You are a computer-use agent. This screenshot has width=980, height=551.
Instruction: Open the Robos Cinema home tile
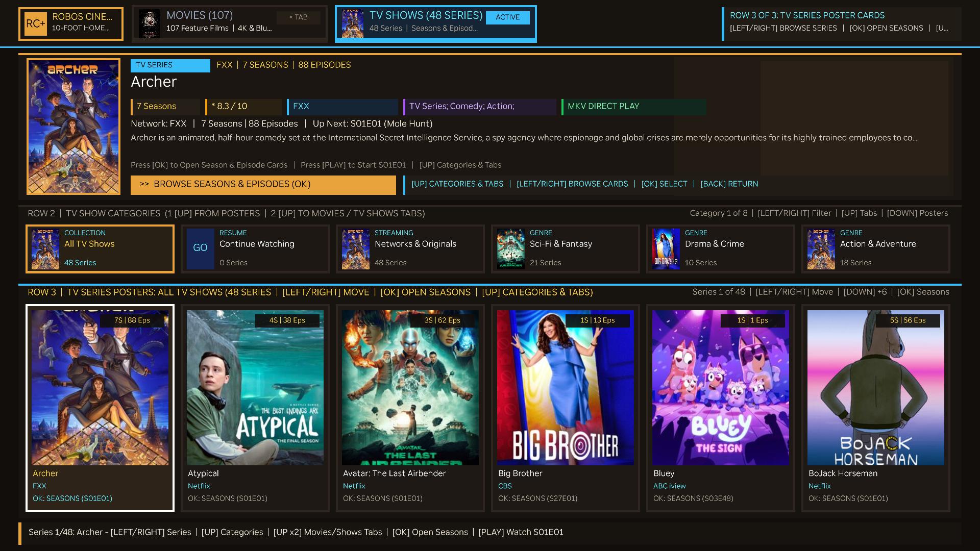[x=71, y=23]
